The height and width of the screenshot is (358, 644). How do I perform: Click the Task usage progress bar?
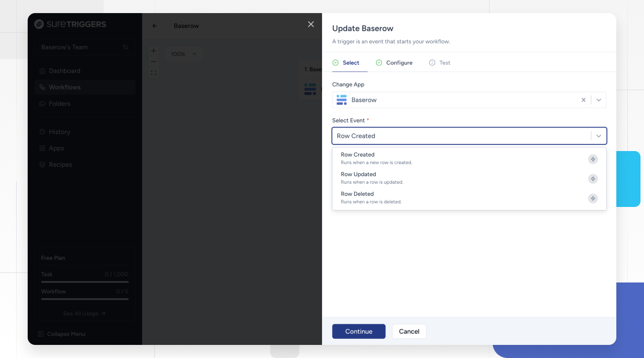point(85,282)
